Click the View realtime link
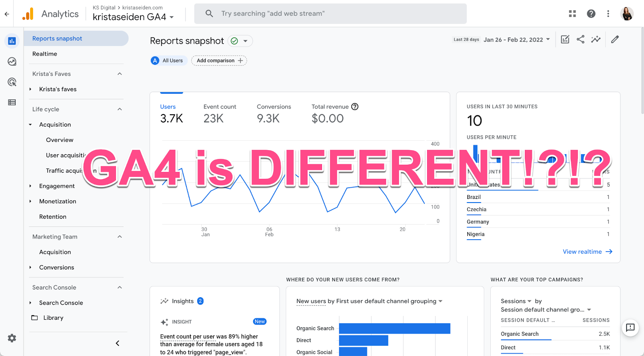Screen dimensions: 644x356 tap(587, 251)
